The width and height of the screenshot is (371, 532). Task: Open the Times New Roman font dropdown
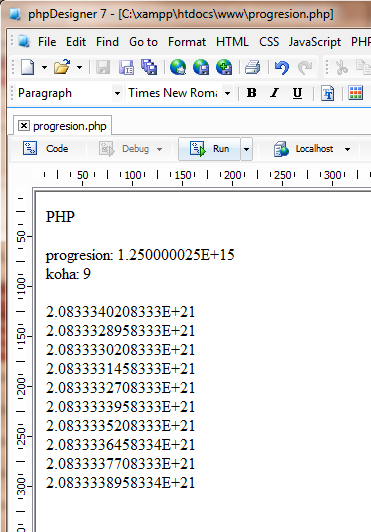(x=227, y=93)
